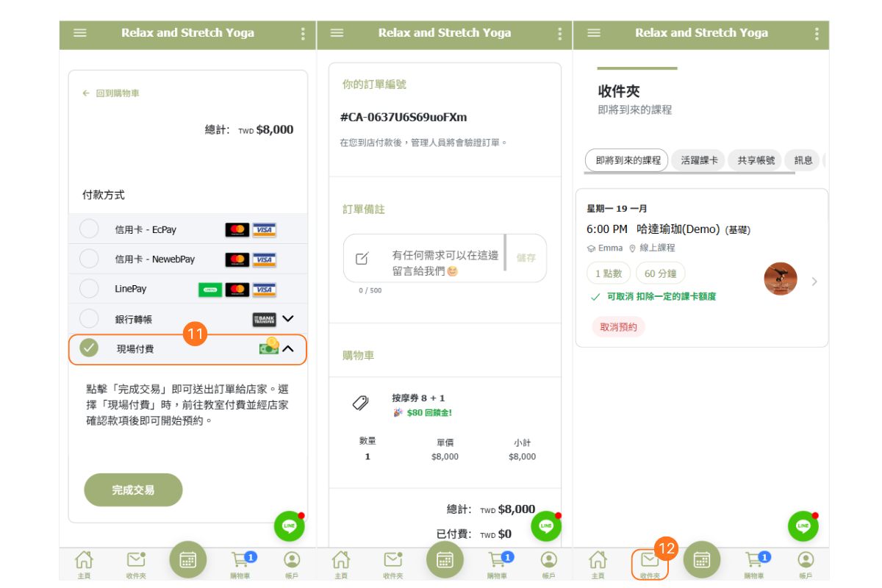Select the 信用卡 - NewebPay radio button
The width and height of the screenshot is (882, 588).
[x=89, y=259]
